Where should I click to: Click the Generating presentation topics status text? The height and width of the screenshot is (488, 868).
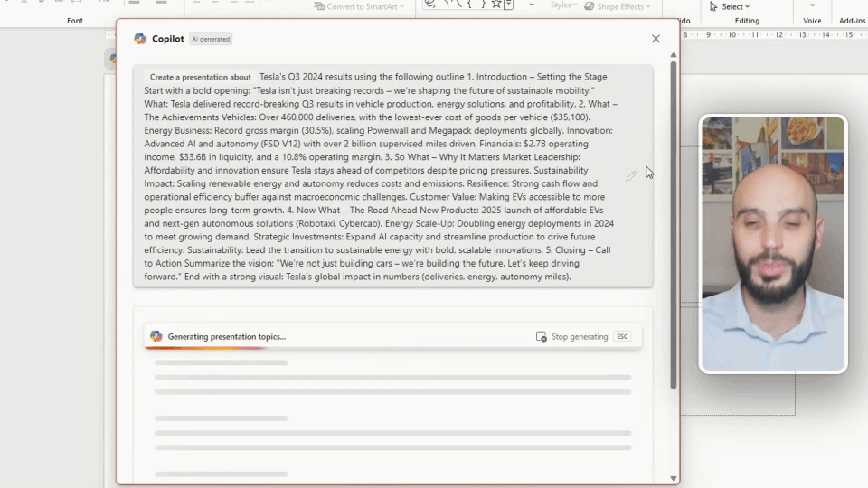click(x=227, y=336)
